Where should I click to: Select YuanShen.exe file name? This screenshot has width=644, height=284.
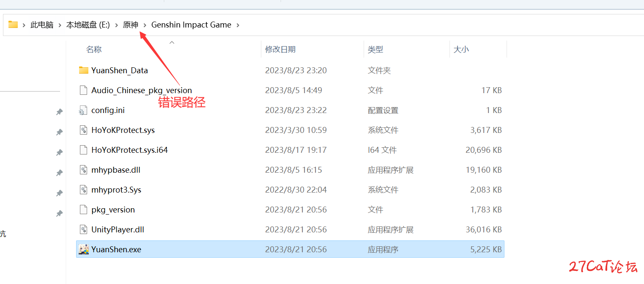point(116,250)
